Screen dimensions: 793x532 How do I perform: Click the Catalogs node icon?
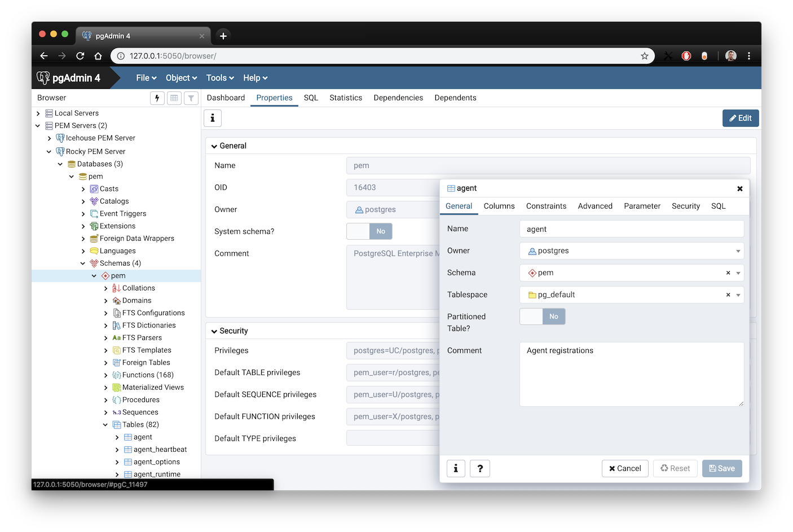click(x=94, y=201)
